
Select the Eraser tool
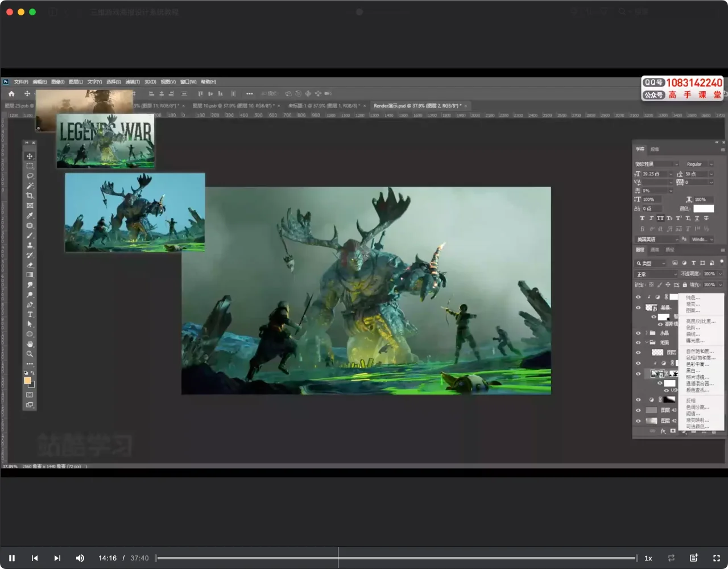tap(30, 265)
